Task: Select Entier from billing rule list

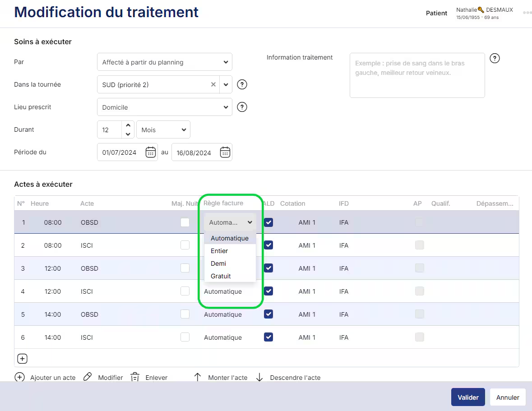Action: tap(219, 251)
